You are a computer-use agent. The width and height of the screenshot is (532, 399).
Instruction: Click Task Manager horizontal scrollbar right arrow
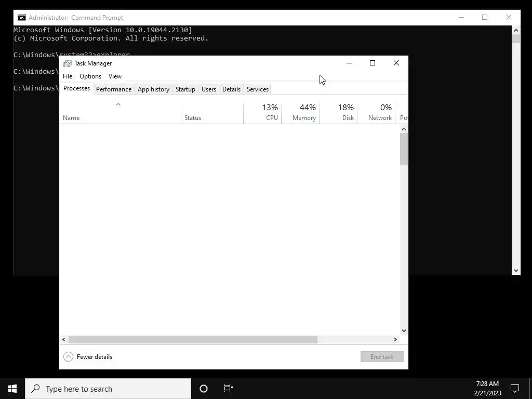[395, 339]
